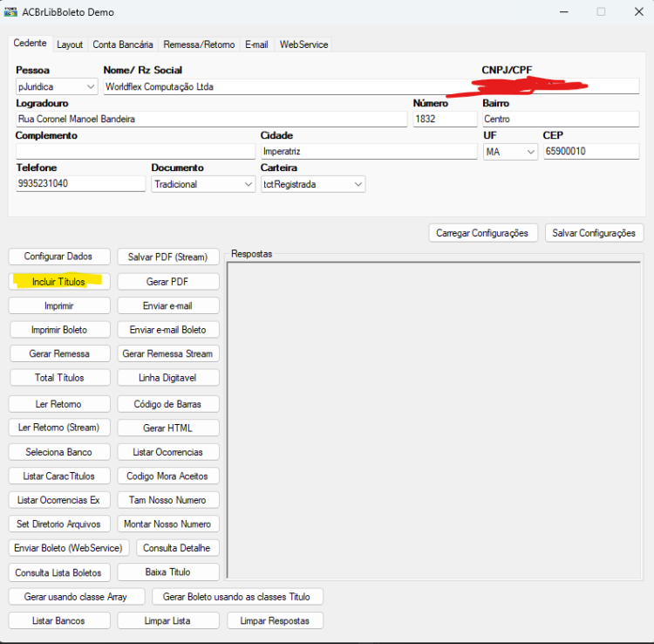The image size is (654, 644).
Task: Click the Seleciona Banco button
Action: (x=59, y=452)
